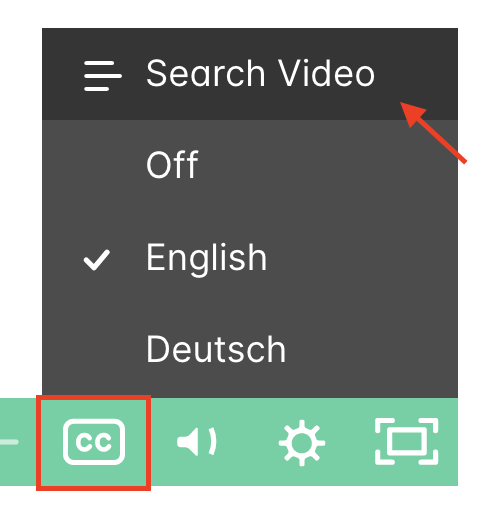Pick the Deutsch entry in captions menu

(250, 349)
